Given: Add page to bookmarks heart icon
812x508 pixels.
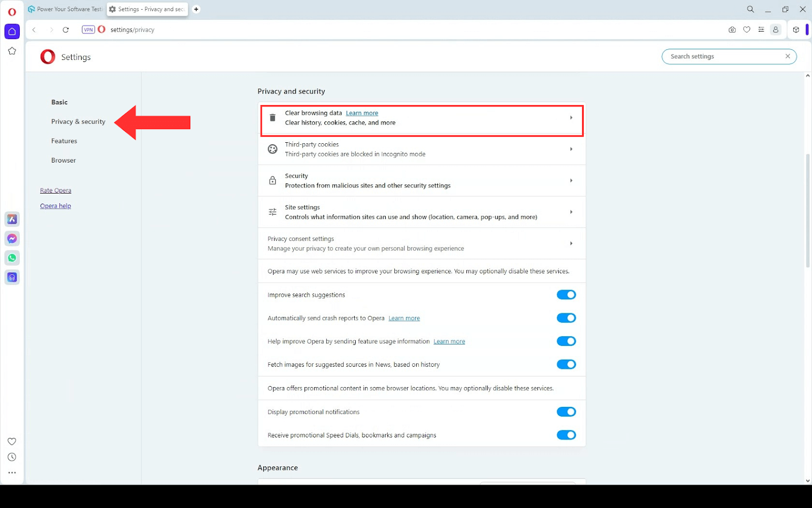Looking at the screenshot, I should pos(747,30).
